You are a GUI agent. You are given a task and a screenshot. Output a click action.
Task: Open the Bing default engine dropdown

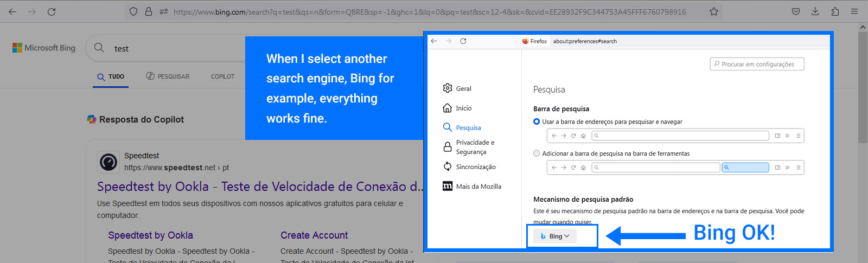click(x=554, y=236)
